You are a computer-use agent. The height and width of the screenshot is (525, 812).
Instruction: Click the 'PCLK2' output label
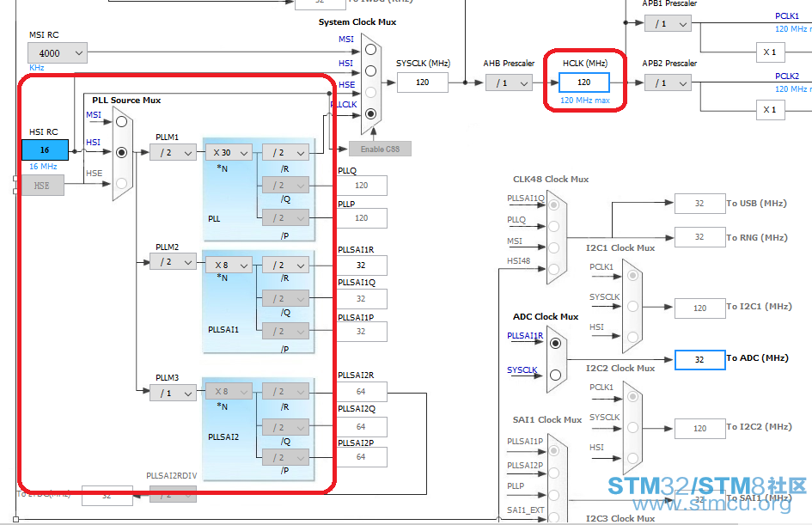(786, 76)
